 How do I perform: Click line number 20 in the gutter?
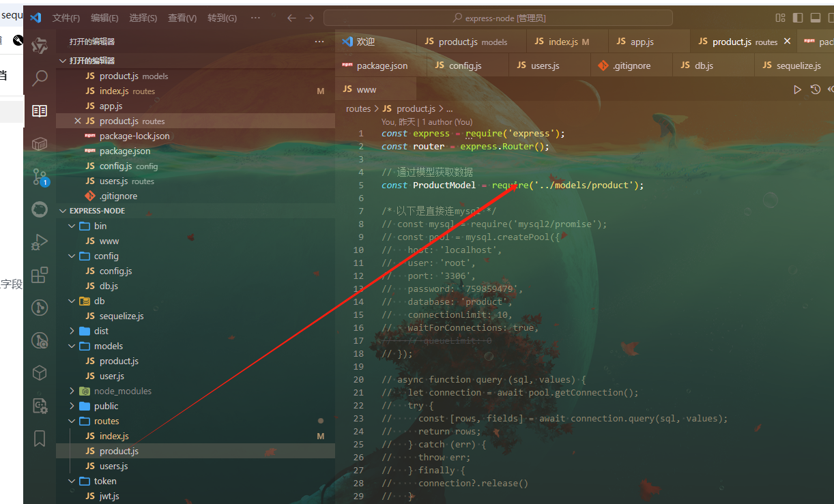[358, 379]
